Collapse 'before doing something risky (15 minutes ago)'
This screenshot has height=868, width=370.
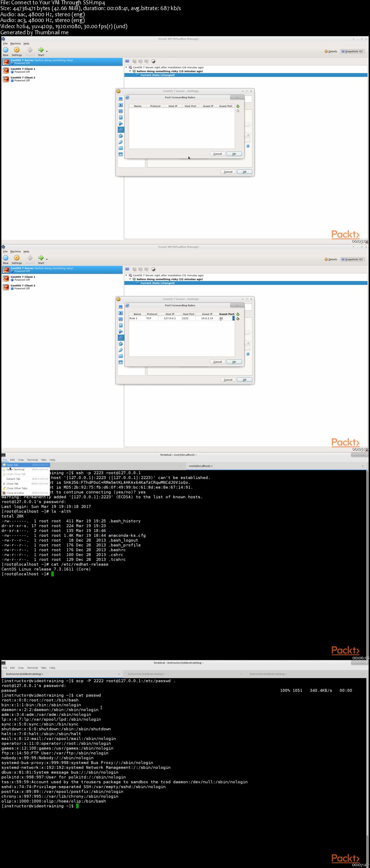point(130,71)
